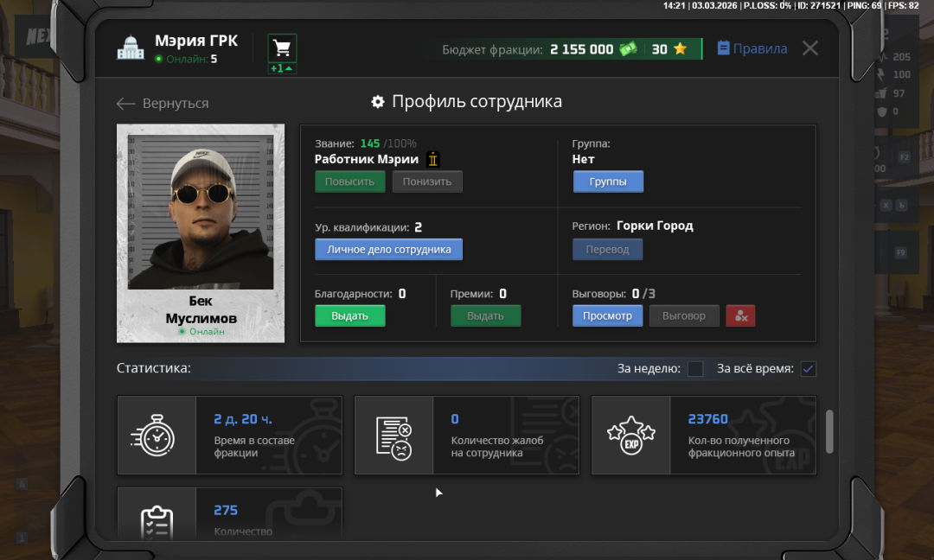Open Личное дело сотрудника
The height and width of the screenshot is (560, 934).
click(x=388, y=250)
